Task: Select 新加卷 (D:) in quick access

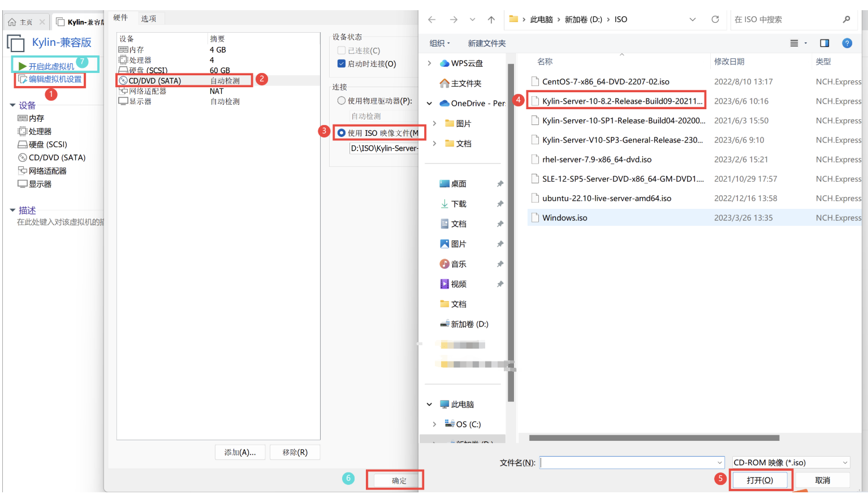Action: [464, 324]
